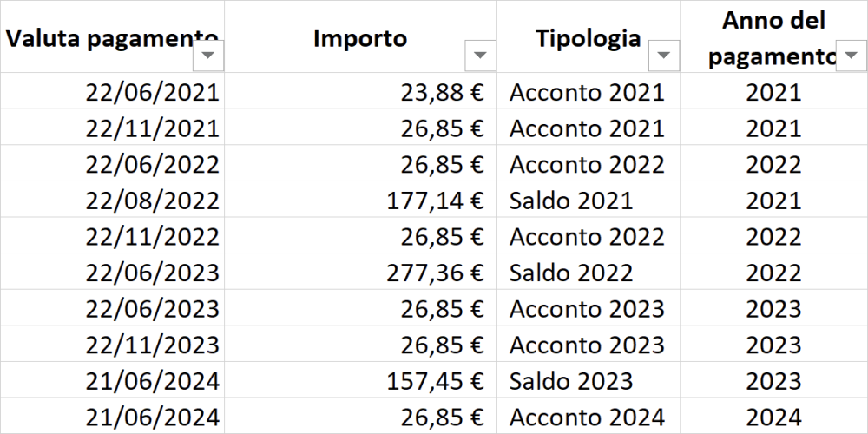Click the Saldo 2023 cell
Image resolution: width=868 pixels, height=434 pixels.
[x=589, y=380]
